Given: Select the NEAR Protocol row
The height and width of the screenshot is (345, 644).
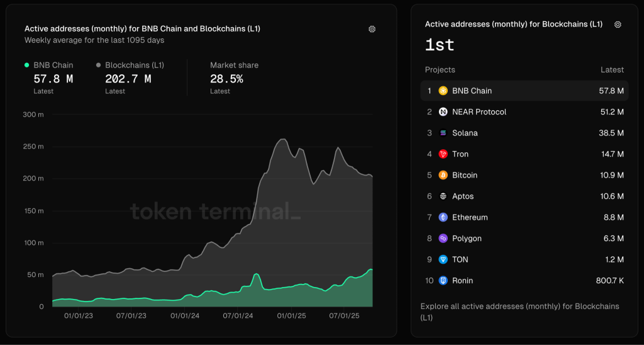Looking at the screenshot, I should (x=524, y=112).
